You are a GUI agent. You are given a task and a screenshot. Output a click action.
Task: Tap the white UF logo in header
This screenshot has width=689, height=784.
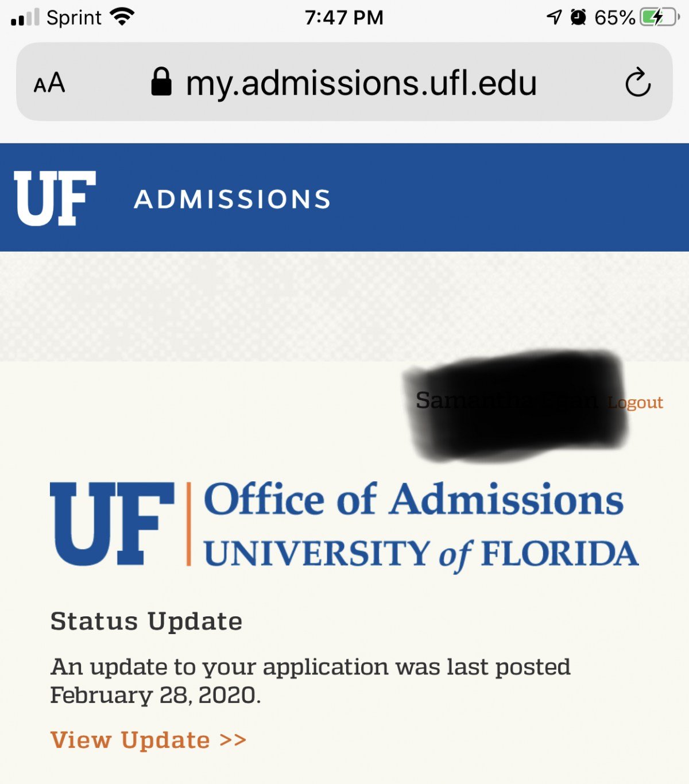coord(55,198)
